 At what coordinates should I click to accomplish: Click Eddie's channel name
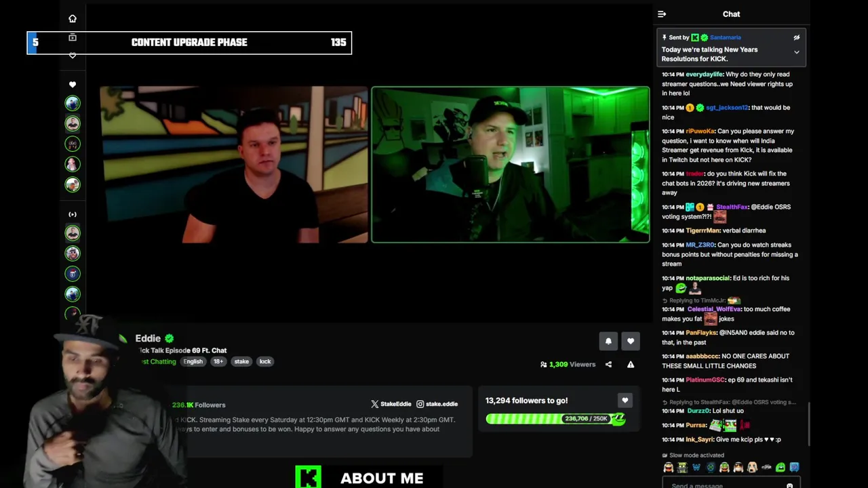tap(148, 338)
